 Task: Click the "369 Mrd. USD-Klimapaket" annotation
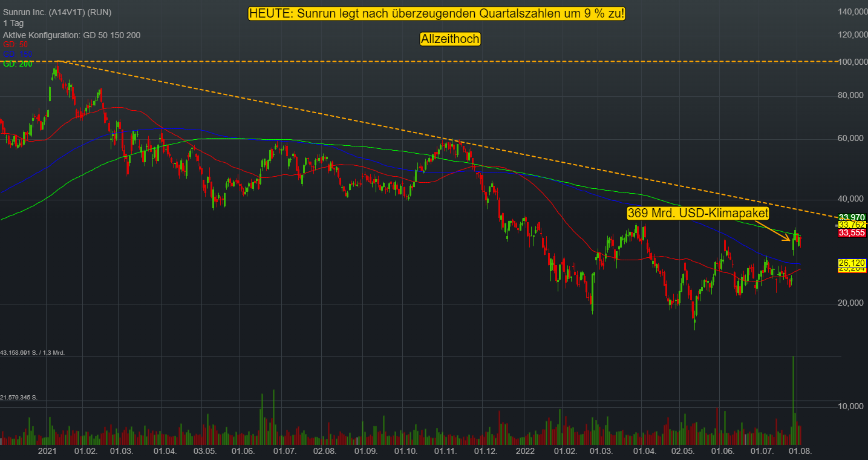click(x=697, y=213)
